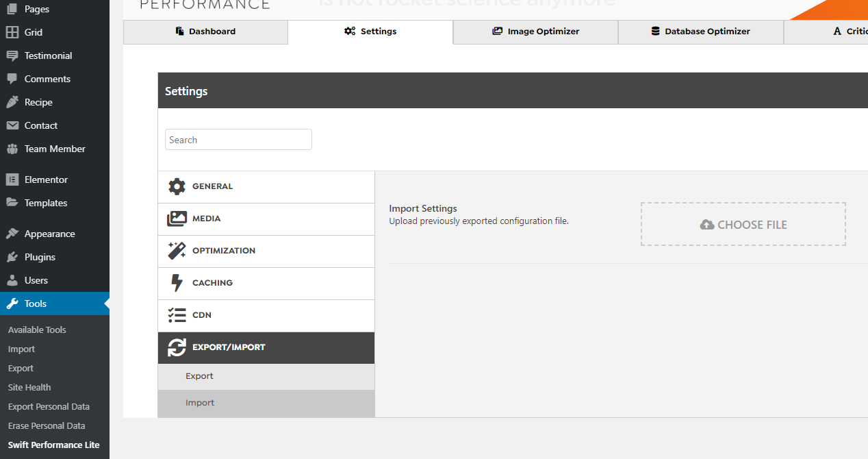
Task: Open the Appearance menu item
Action: pyautogui.click(x=55, y=234)
